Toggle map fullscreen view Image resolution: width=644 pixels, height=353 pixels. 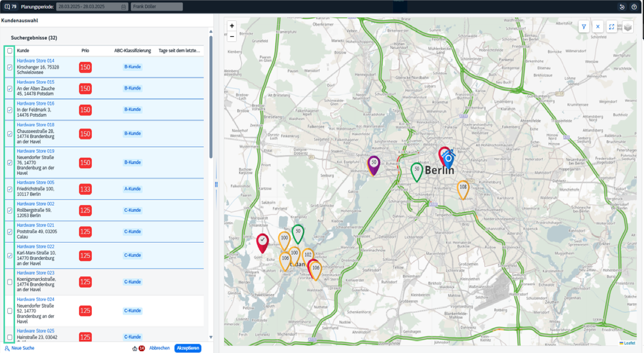pyautogui.click(x=611, y=27)
